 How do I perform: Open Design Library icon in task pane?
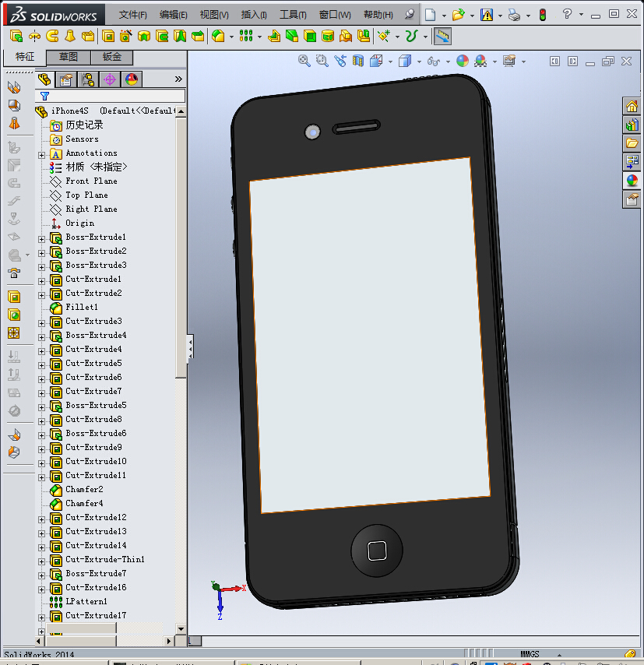[x=632, y=125]
